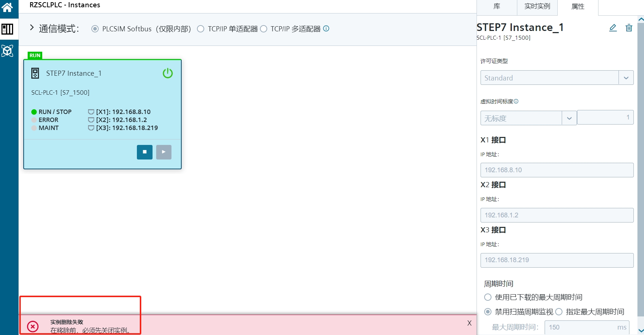This screenshot has width=644, height=335.
Task: Click the X1 接口 IP address field
Action: tap(557, 170)
